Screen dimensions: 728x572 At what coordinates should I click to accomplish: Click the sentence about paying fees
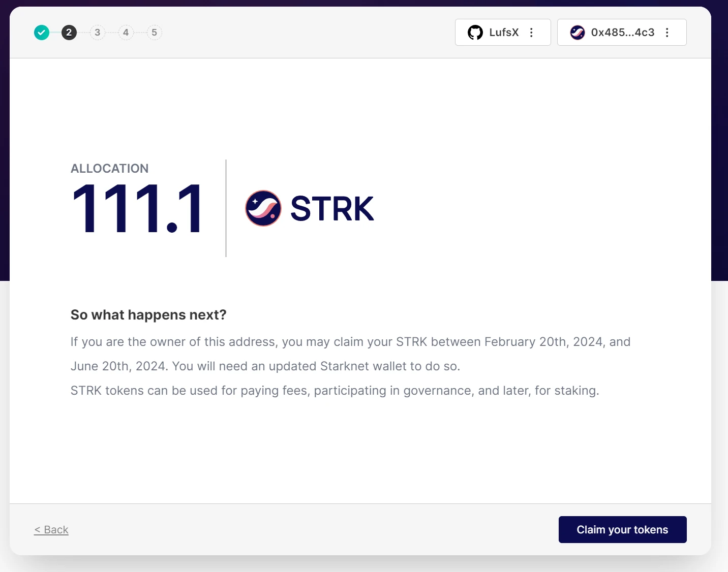click(335, 391)
